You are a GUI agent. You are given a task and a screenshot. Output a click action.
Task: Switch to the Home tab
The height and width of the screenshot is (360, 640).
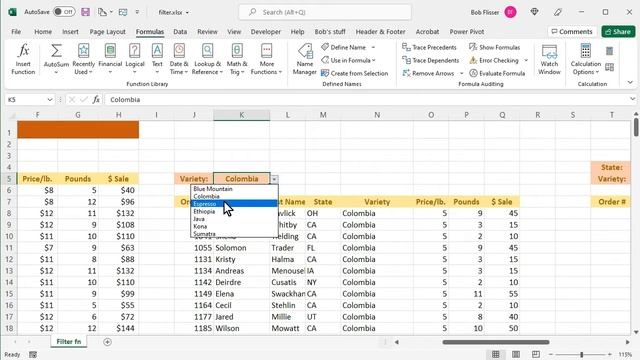43,31
